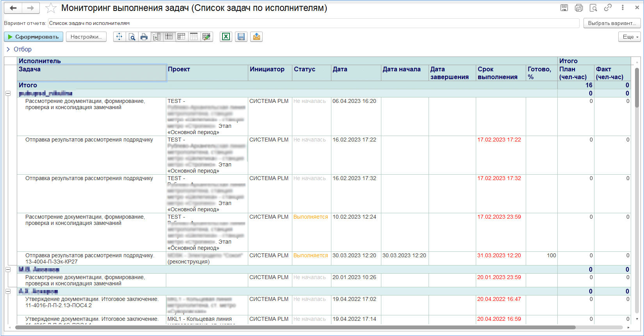The height and width of the screenshot is (336, 644).
Task: Open the Еще dropdown menu
Action: pyautogui.click(x=629, y=37)
